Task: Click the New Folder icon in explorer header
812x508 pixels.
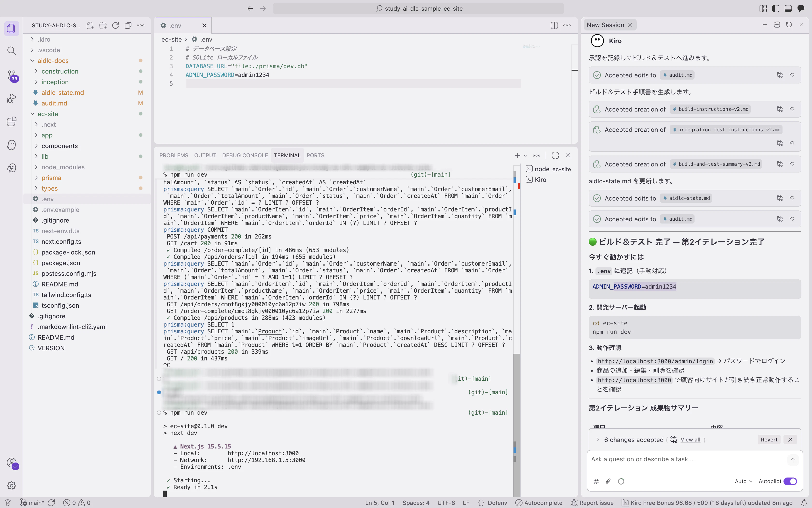Action: 103,26
